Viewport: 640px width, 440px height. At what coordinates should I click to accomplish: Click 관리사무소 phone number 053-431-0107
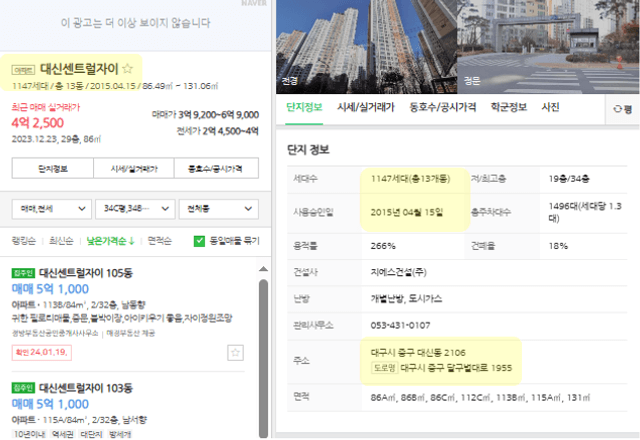pos(400,325)
